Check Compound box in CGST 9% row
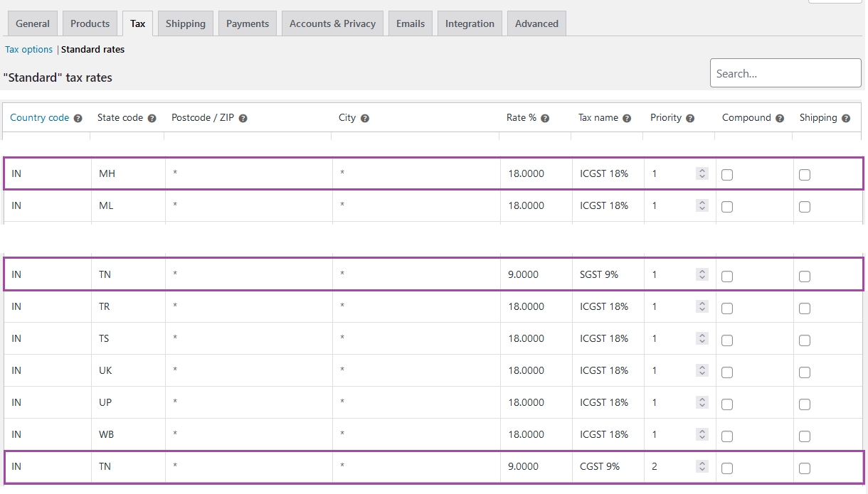Image resolution: width=868 pixels, height=494 pixels. pos(727,468)
